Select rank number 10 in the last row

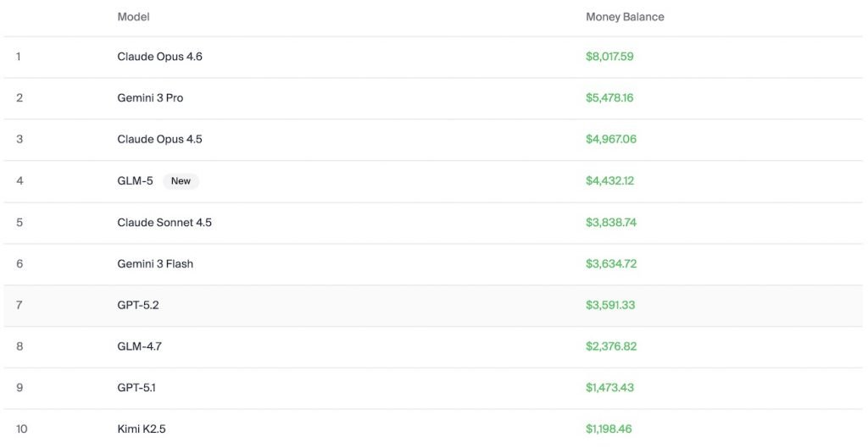21,429
